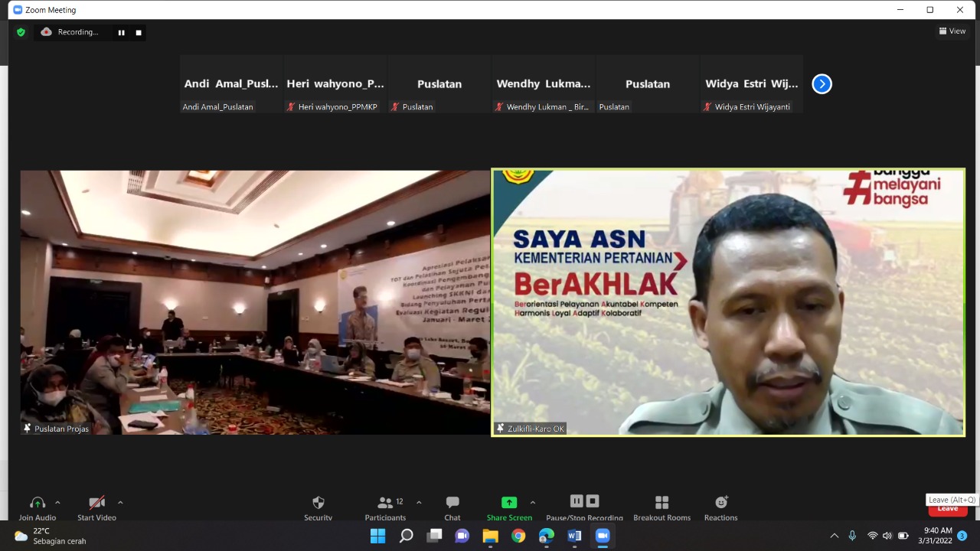Open Breakout Rooms
Viewport: 980px width, 551px height.
coord(661,504)
